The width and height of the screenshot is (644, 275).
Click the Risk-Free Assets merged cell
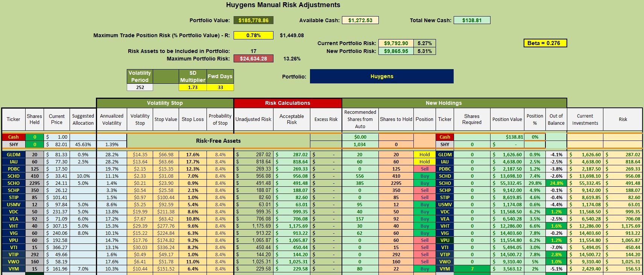coord(218,141)
